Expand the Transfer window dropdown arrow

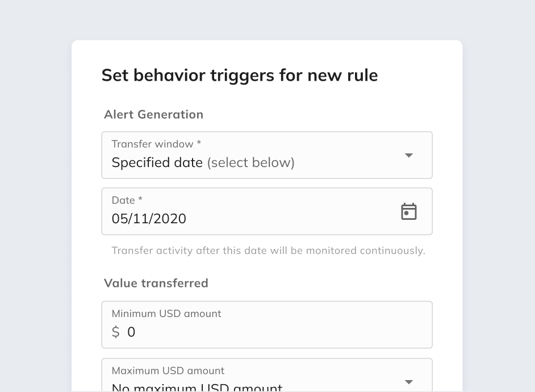click(408, 156)
